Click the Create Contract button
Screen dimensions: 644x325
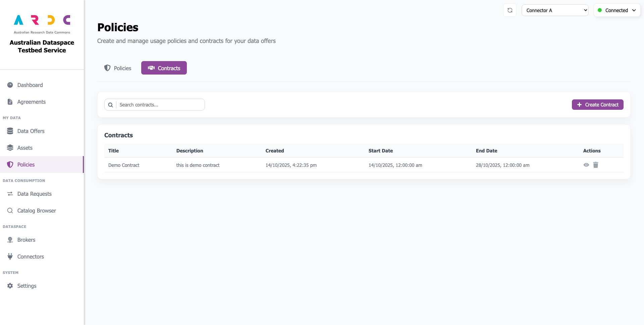pyautogui.click(x=597, y=105)
